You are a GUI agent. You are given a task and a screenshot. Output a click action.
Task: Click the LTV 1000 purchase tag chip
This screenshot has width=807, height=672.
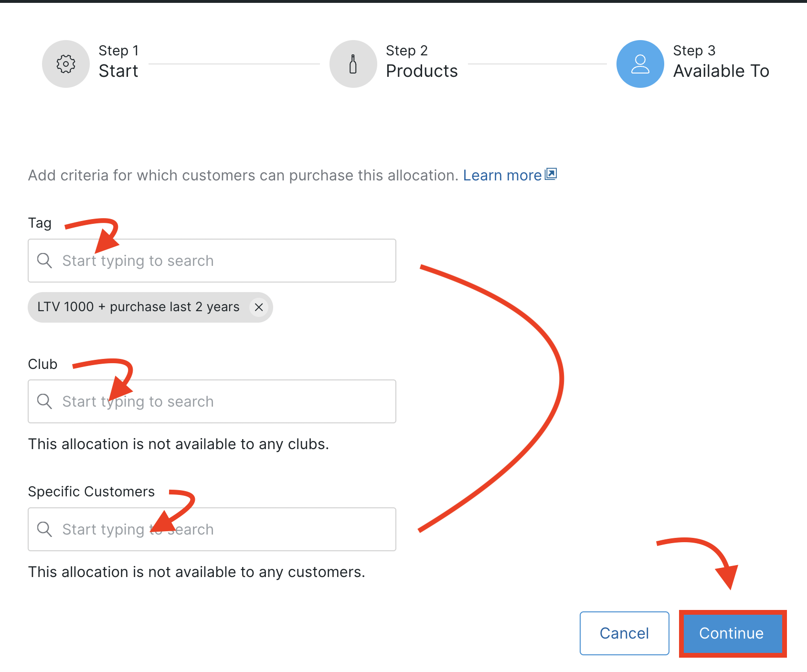point(138,307)
